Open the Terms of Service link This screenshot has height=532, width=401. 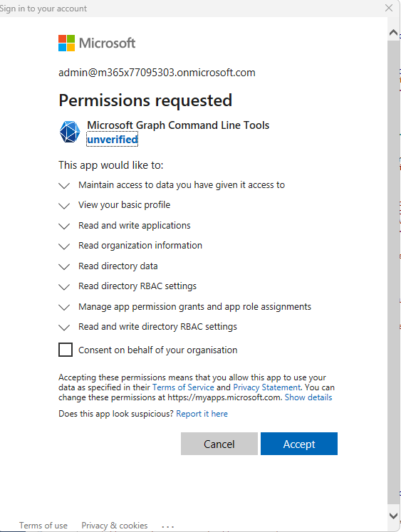click(x=183, y=387)
